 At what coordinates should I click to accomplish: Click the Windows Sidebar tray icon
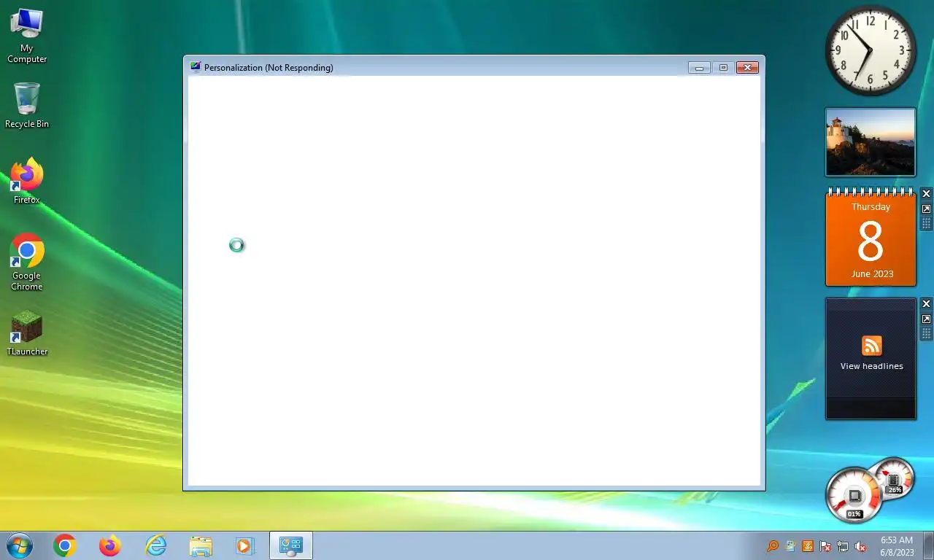point(790,546)
